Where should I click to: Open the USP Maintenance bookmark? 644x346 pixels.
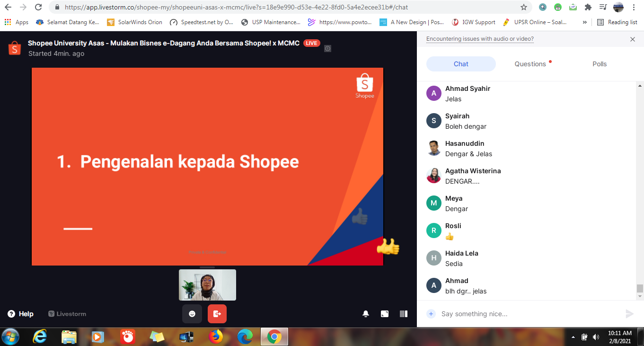tap(271, 22)
